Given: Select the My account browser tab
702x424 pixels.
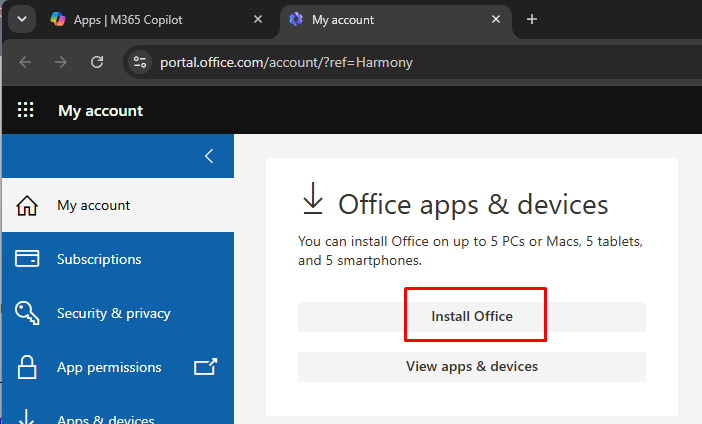Looking at the screenshot, I should click(396, 20).
